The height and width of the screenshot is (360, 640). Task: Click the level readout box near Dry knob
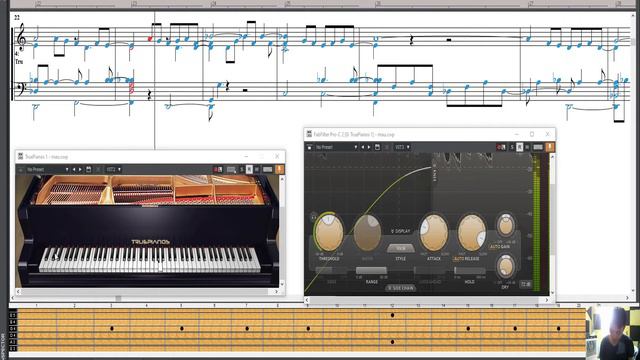tap(526, 284)
